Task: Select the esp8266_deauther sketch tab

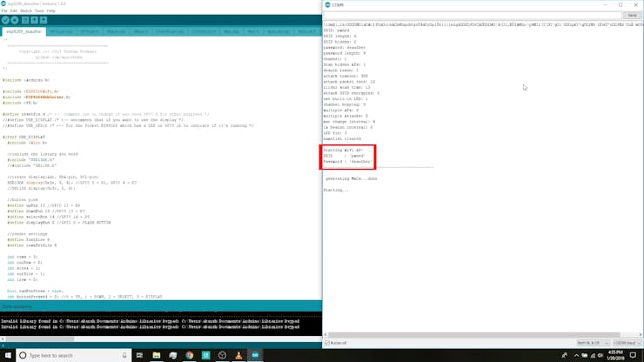Action: coord(23,31)
